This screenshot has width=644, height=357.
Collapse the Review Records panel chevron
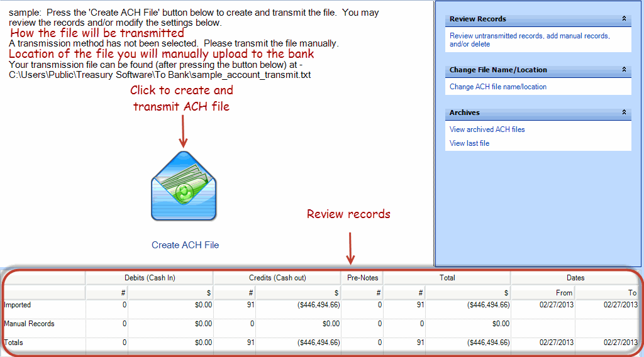[624, 19]
